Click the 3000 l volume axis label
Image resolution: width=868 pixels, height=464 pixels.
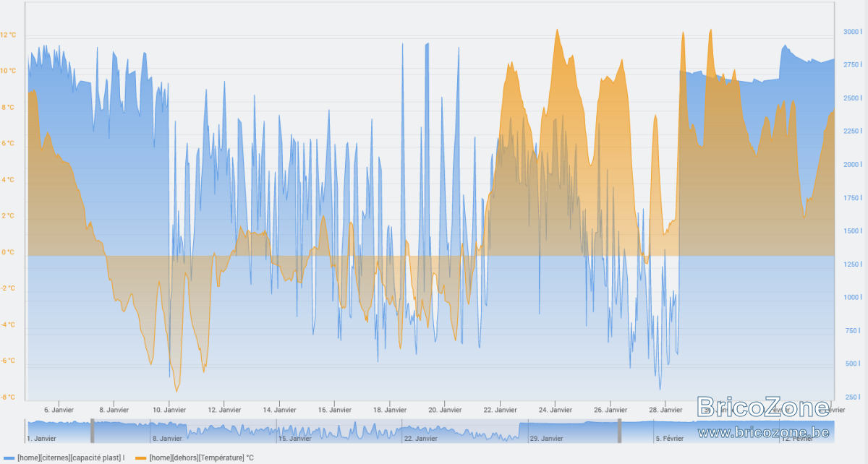pyautogui.click(x=853, y=32)
